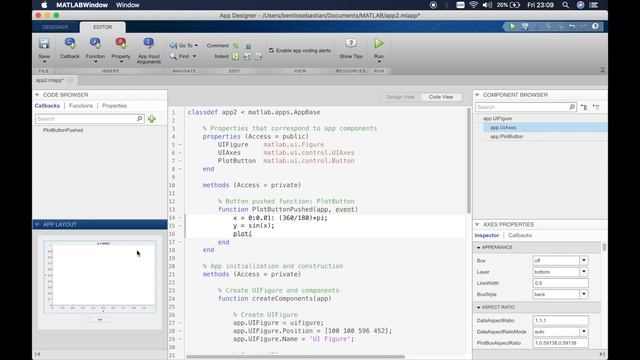Click the quick-access save icon in title strip
The image size is (640, 360).
(x=525, y=27)
